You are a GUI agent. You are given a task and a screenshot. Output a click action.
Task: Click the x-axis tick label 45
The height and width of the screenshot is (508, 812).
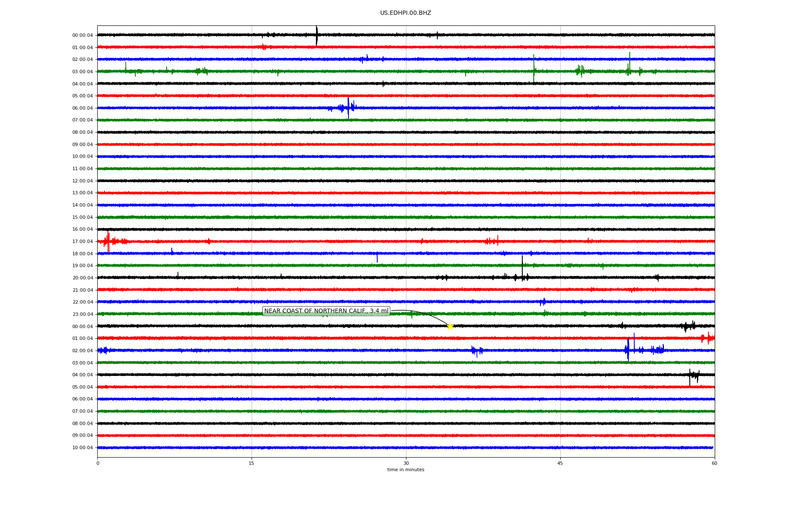(x=560, y=463)
